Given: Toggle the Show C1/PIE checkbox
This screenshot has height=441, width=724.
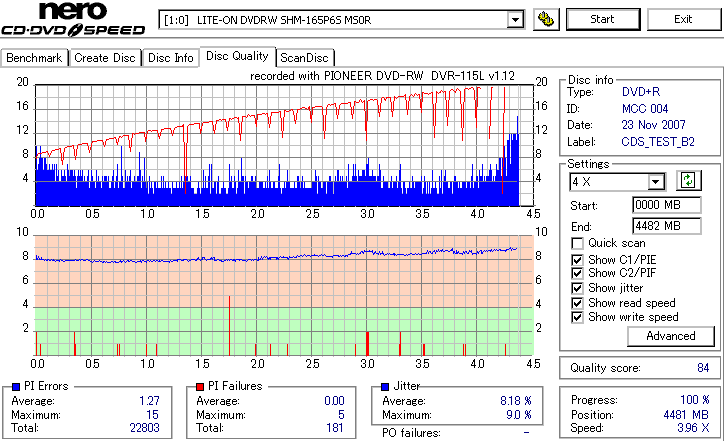Looking at the screenshot, I should [x=577, y=260].
